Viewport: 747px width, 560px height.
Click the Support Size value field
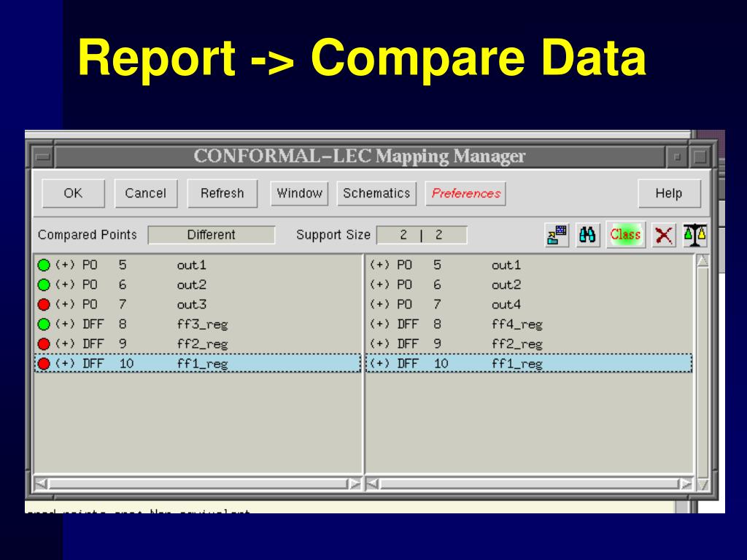[x=422, y=235]
